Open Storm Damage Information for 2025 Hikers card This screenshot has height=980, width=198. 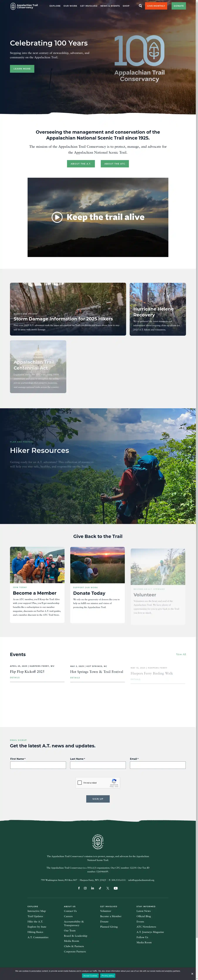(68, 309)
